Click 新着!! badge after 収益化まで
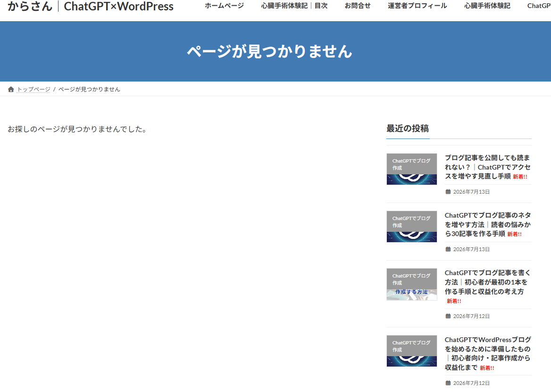This screenshot has width=551, height=392. [x=487, y=368]
